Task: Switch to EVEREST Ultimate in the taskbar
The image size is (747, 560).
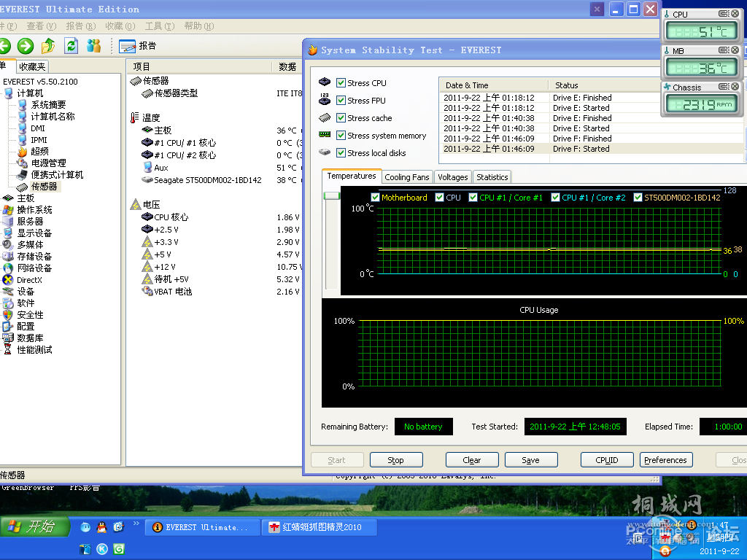Action: click(x=203, y=528)
